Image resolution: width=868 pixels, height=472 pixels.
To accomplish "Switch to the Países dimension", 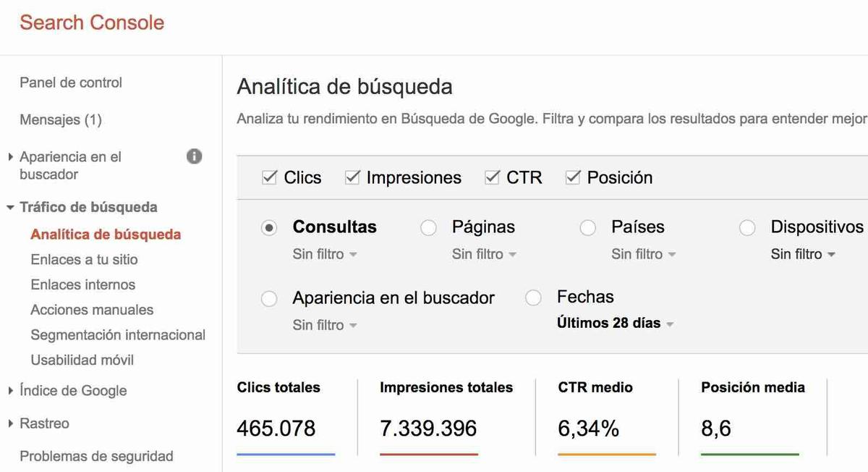I will pyautogui.click(x=587, y=227).
